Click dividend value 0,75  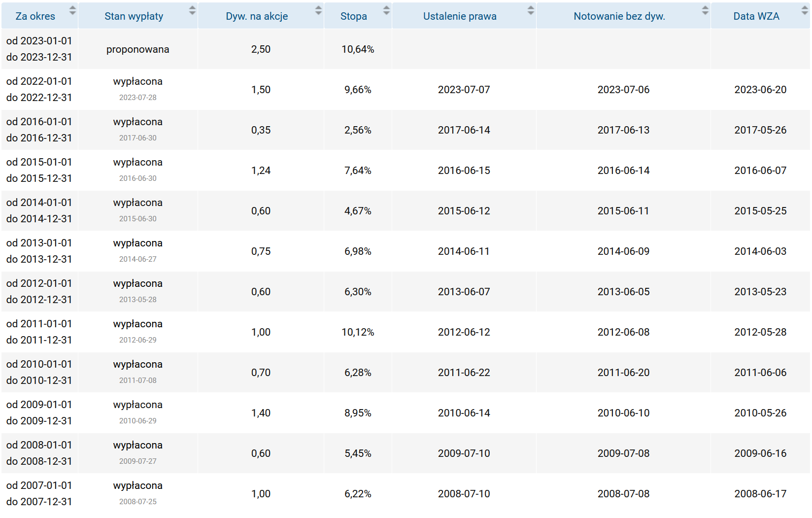coord(261,251)
